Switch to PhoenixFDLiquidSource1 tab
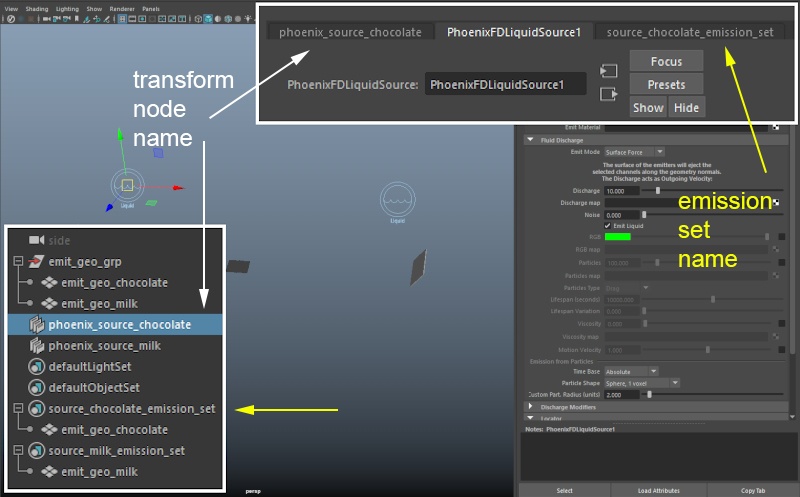Image resolution: width=800 pixels, height=497 pixels. (513, 32)
